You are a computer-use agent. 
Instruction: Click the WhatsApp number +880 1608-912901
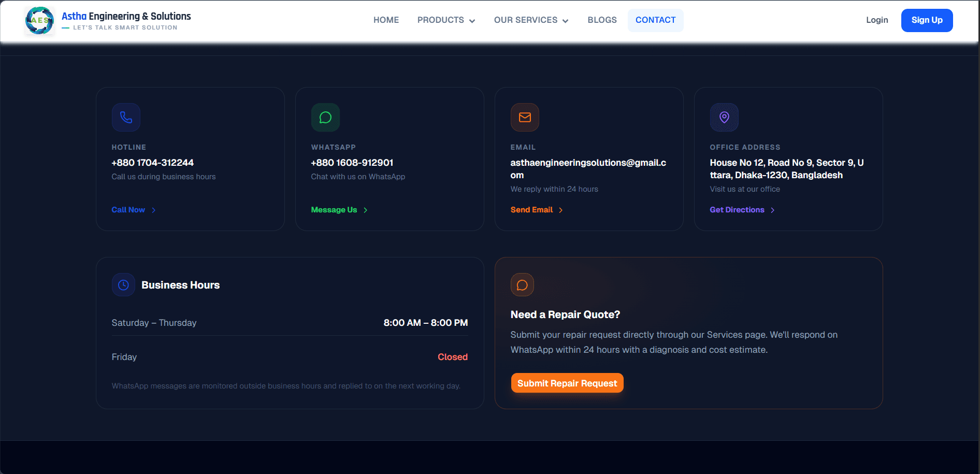coord(352,163)
